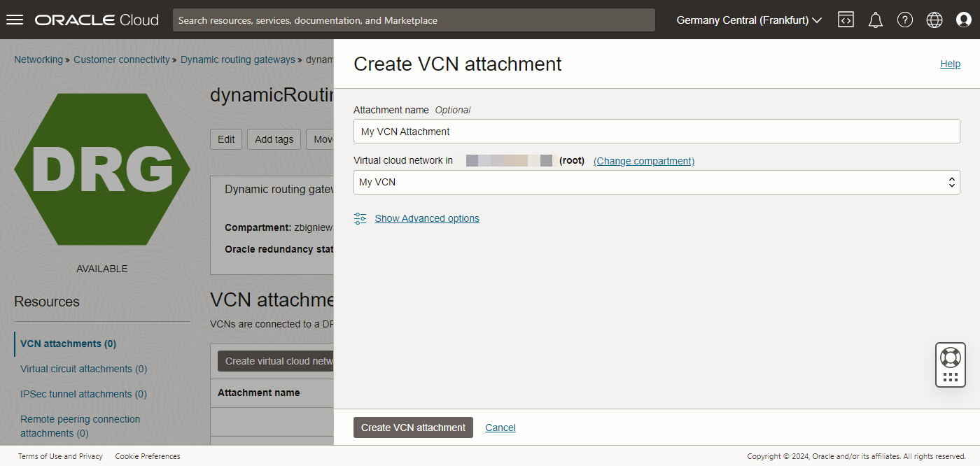Open Terms of Use and Privacy
Screen dimensions: 980x466
tap(60, 456)
